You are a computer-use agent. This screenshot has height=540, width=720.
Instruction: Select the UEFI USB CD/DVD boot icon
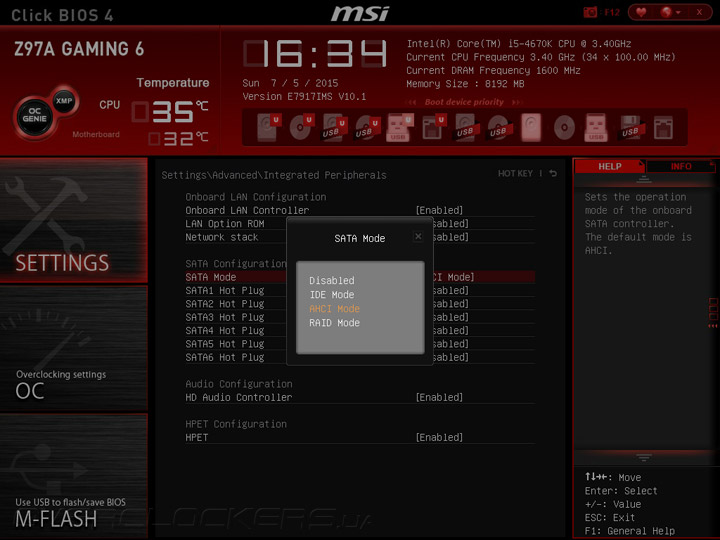(367, 127)
